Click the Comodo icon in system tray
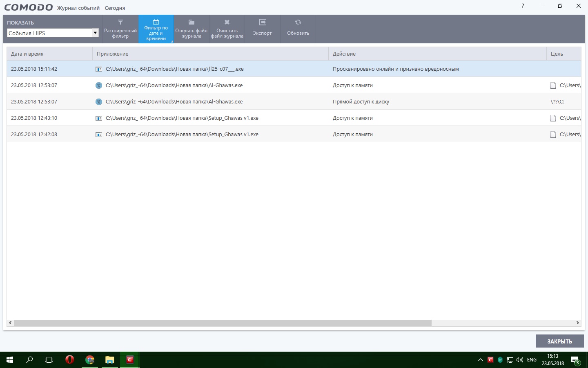The height and width of the screenshot is (368, 588). 490,360
